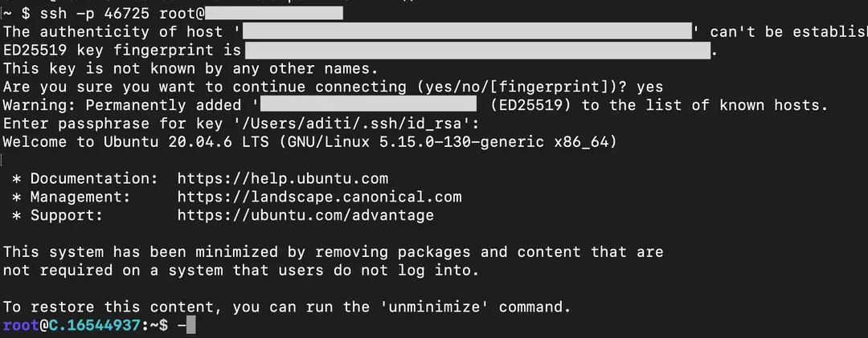Viewport: 868px width, 338px height.
Task: Click the terminal cursor block at the prompt
Action: [x=190, y=326]
